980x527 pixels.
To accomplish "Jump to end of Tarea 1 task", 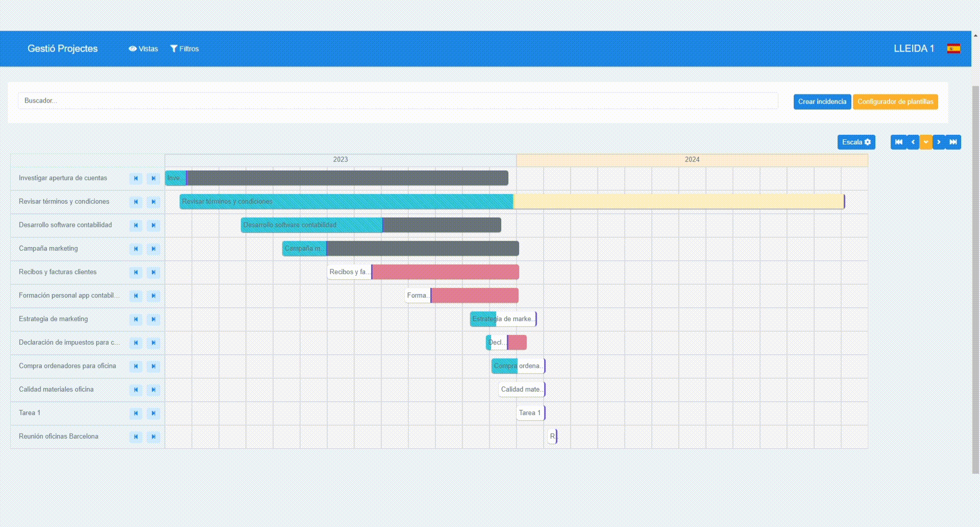I will pyautogui.click(x=153, y=413).
